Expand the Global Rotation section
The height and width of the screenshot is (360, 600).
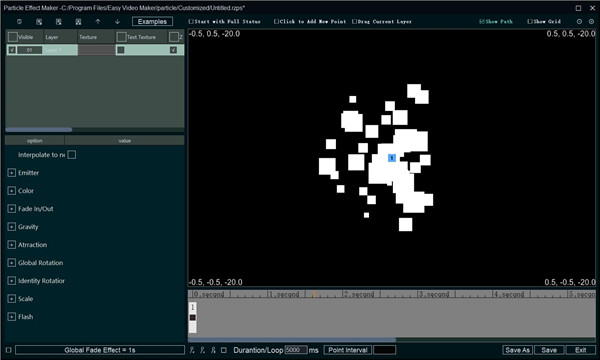11,263
